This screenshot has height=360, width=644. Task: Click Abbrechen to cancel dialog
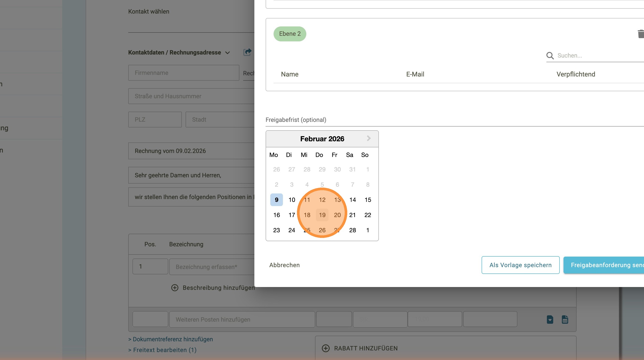[284, 265]
